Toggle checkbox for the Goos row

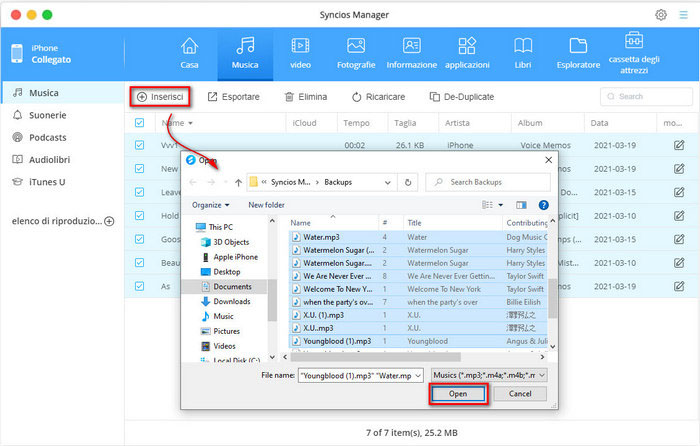[x=140, y=239]
